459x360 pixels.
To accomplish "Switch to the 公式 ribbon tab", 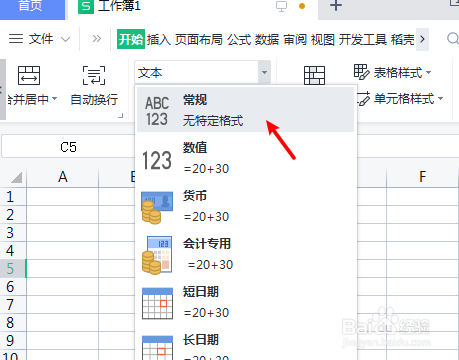I will (x=239, y=39).
